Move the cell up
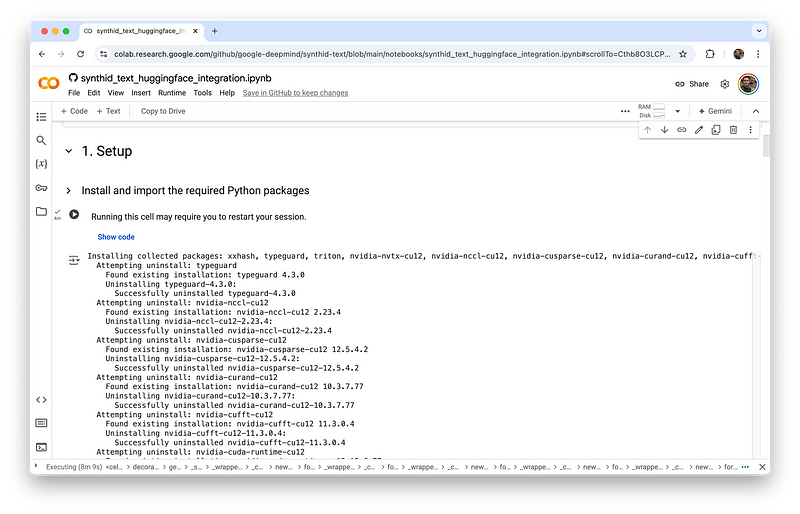Screen dimensions: 800x514 (x=647, y=130)
